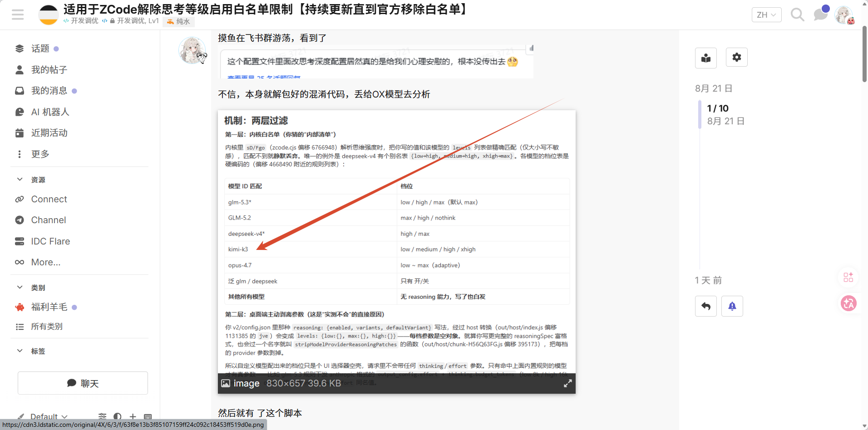Click the calendar icon beside 近期活动

(x=20, y=133)
